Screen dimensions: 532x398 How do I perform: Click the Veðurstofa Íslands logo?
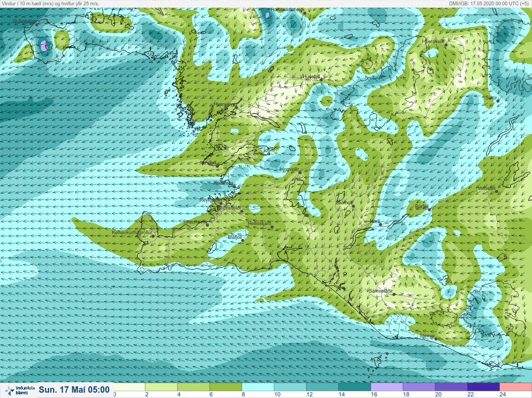(x=19, y=390)
